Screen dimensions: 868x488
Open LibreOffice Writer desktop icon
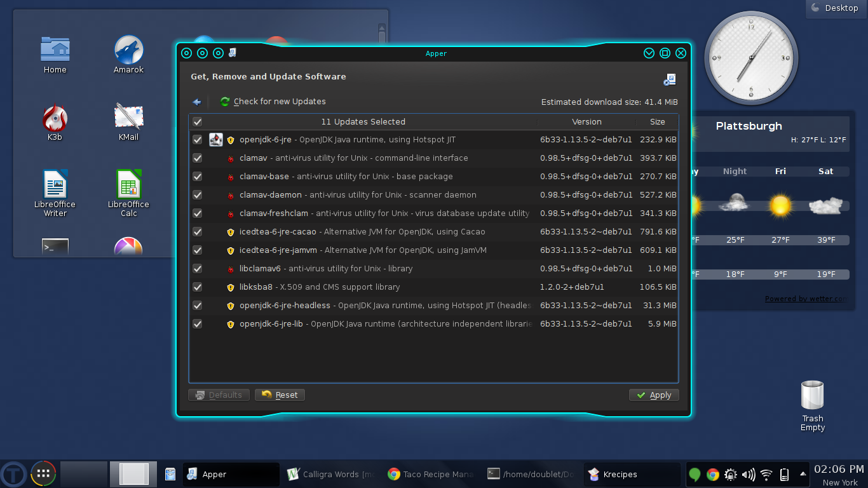[55, 184]
